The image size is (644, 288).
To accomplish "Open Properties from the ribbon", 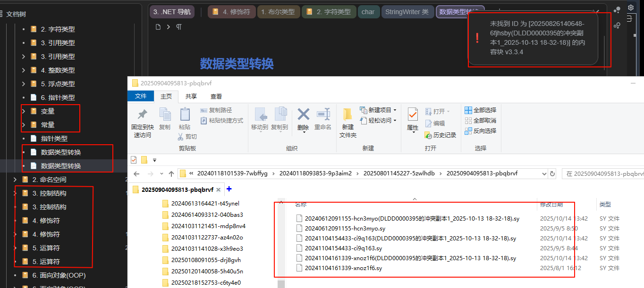I will pos(413,115).
